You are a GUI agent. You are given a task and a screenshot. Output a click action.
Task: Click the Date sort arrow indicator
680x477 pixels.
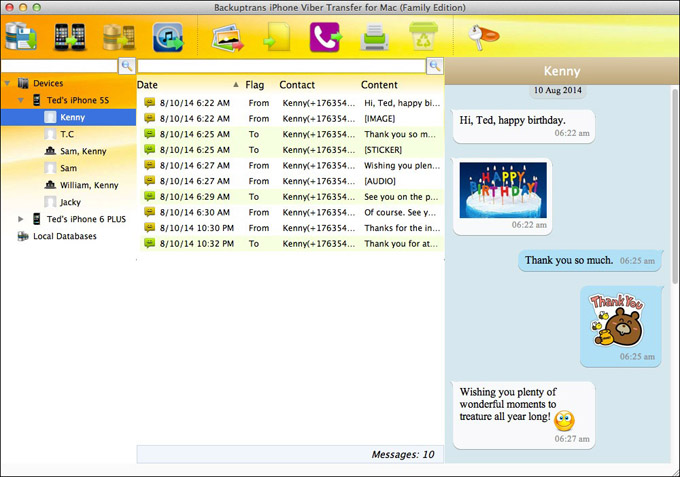click(x=235, y=85)
